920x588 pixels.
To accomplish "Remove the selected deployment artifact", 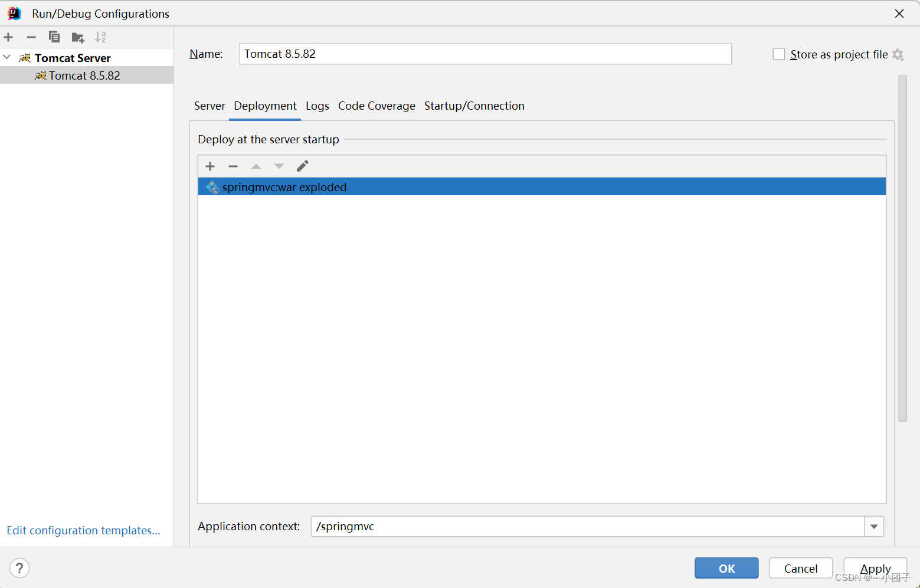I will (x=233, y=166).
